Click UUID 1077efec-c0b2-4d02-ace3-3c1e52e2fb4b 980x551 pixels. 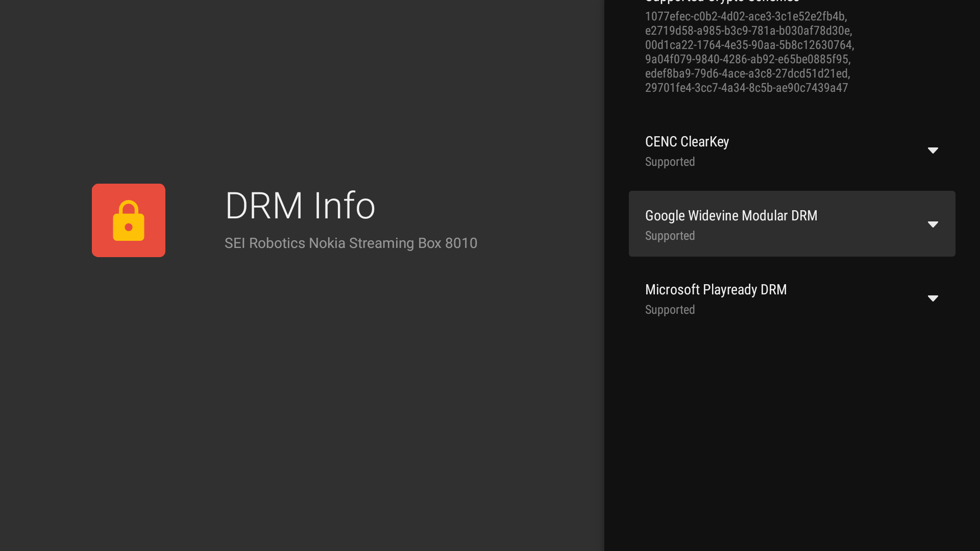click(746, 16)
